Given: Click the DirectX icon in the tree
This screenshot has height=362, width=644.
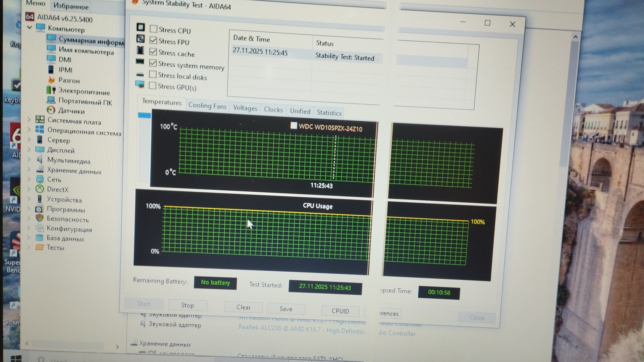Looking at the screenshot, I should click(40, 189).
